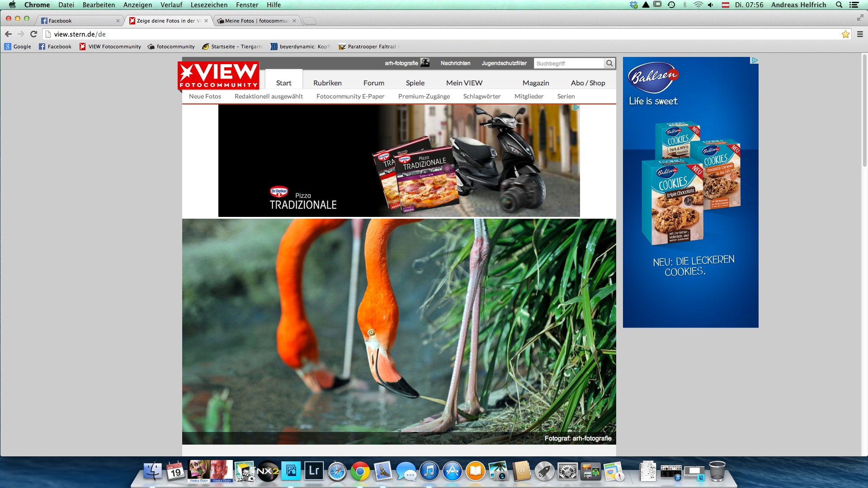
Task: Open Finder from the dock
Action: pyautogui.click(x=153, y=471)
